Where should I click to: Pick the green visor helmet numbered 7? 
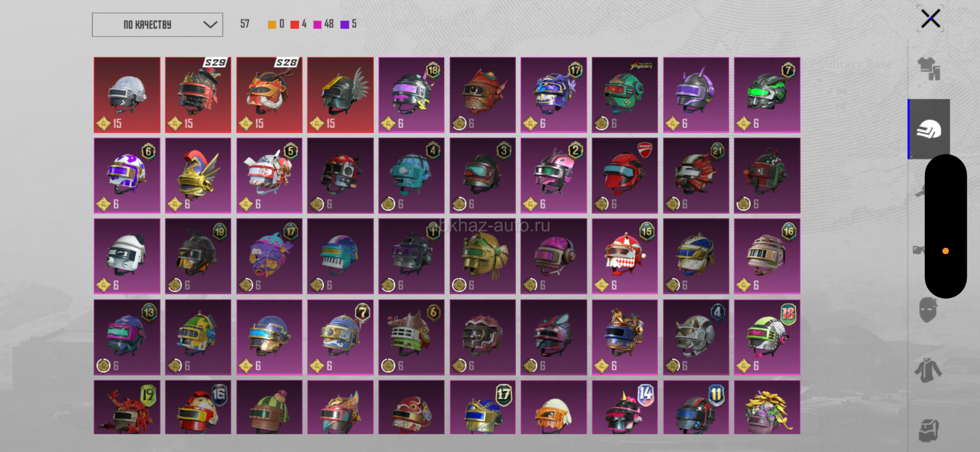767,95
